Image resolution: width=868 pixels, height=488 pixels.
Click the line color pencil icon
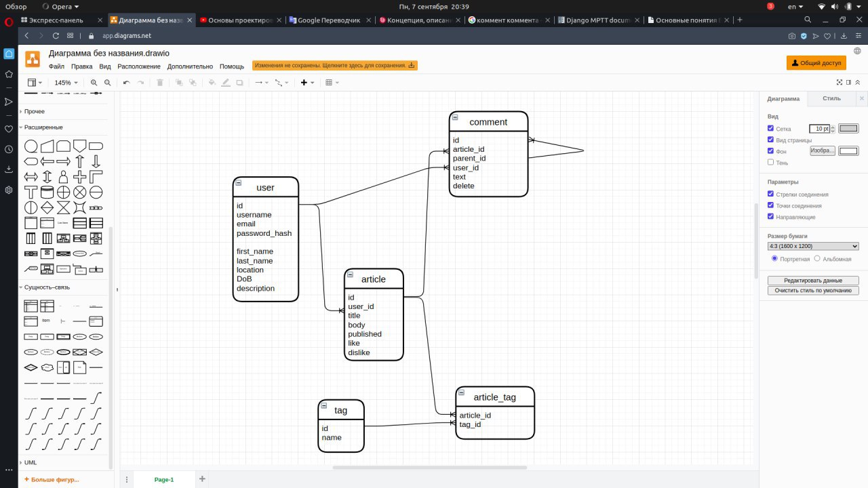click(226, 83)
